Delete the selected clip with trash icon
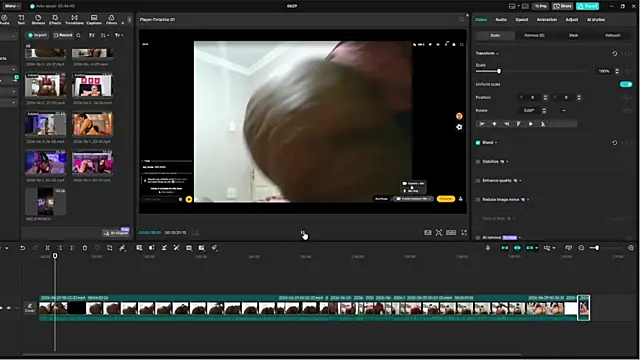Viewport: 640px width, 360px height. pyautogui.click(x=84, y=248)
